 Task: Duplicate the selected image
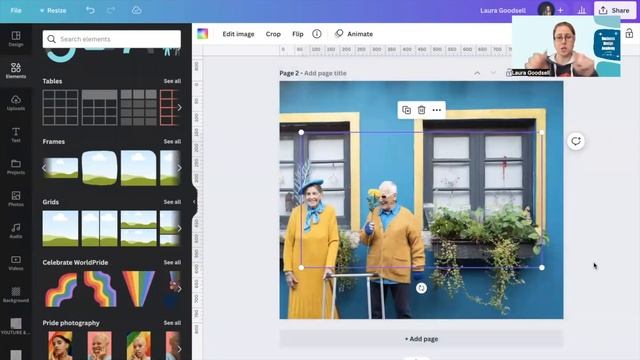point(407,110)
